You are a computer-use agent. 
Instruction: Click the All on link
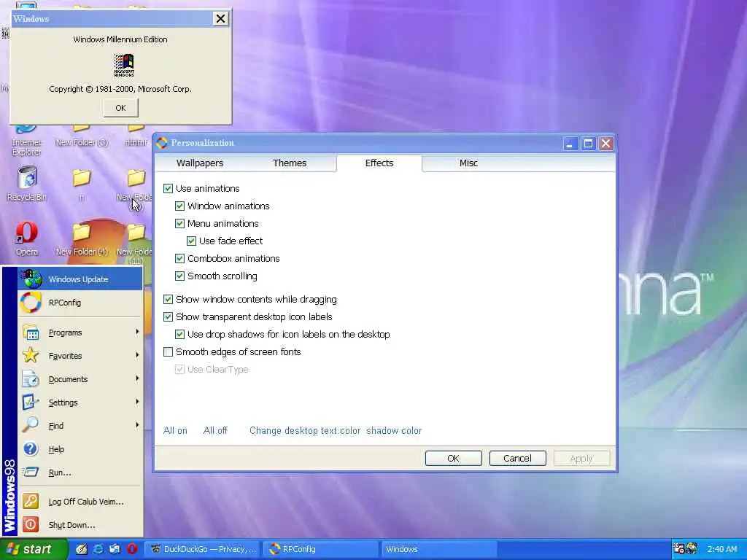pos(175,430)
